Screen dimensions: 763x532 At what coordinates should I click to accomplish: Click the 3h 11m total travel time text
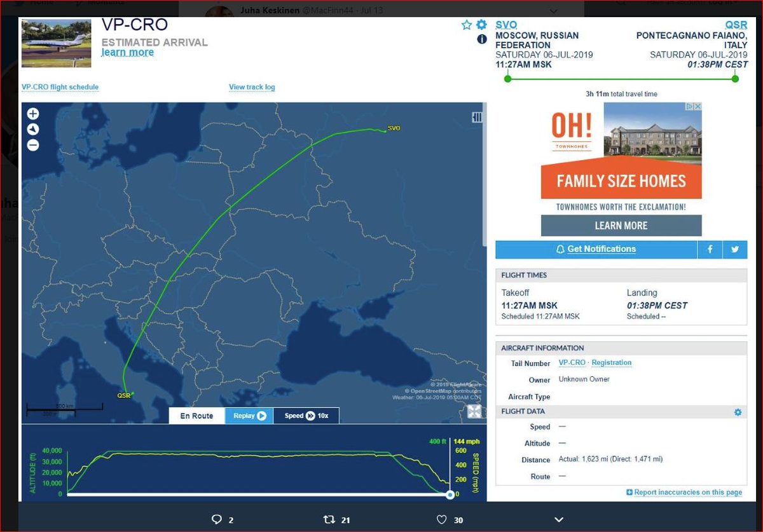coord(621,94)
